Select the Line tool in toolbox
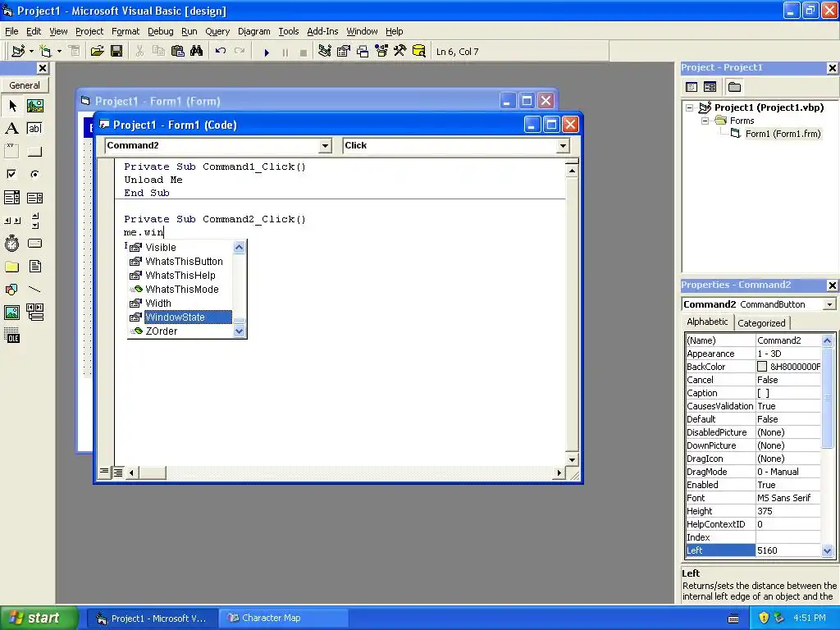This screenshot has width=840, height=630. point(34,290)
